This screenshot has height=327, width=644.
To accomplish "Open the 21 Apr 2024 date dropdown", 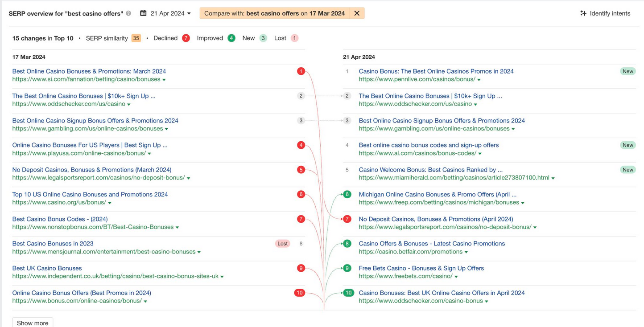I will click(x=171, y=13).
